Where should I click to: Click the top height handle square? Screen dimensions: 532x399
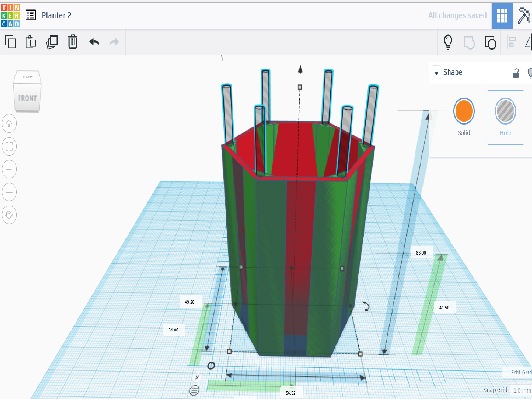(300, 87)
